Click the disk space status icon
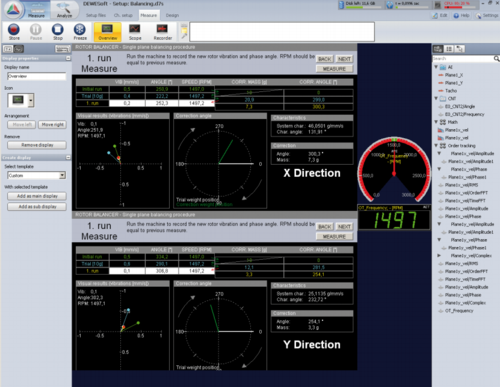Viewport: 500px width, 387px height. click(x=341, y=5)
